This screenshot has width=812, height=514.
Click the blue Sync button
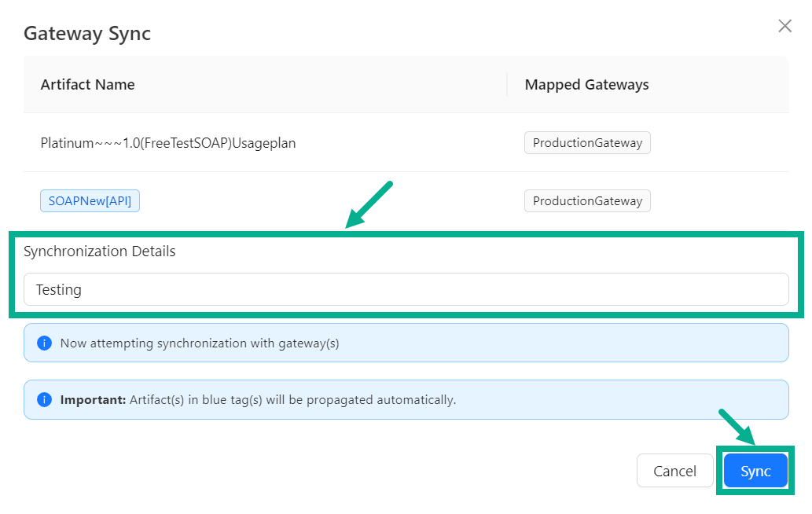coord(755,471)
